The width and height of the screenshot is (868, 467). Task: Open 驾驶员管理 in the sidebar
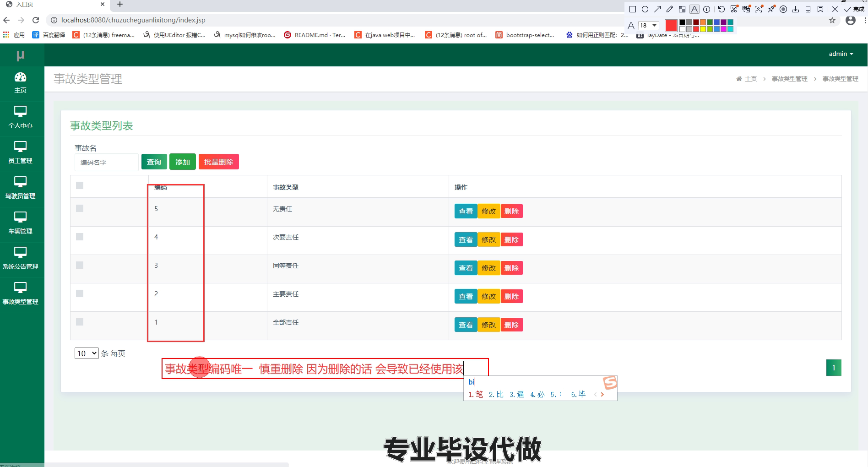[x=20, y=189]
